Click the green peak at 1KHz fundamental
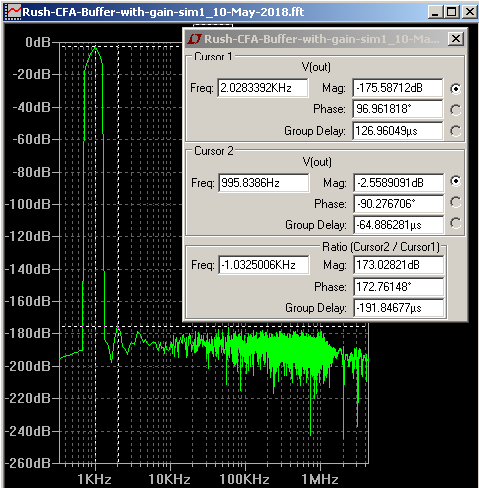The width and height of the screenshot is (479, 488). coord(95,49)
